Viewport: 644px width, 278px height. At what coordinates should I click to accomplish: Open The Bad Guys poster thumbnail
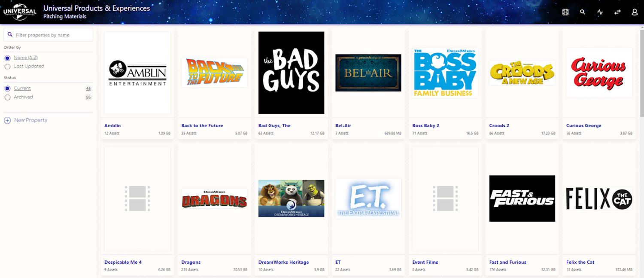(x=291, y=73)
